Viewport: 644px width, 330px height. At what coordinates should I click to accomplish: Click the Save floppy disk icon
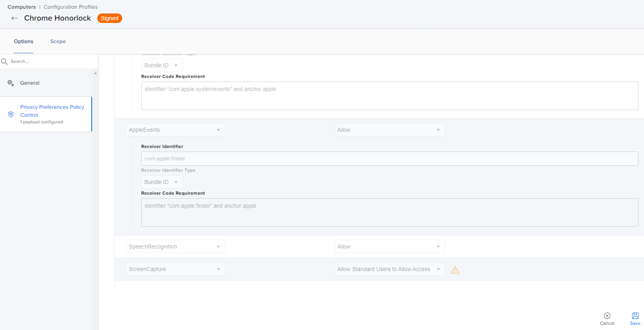[635, 316]
